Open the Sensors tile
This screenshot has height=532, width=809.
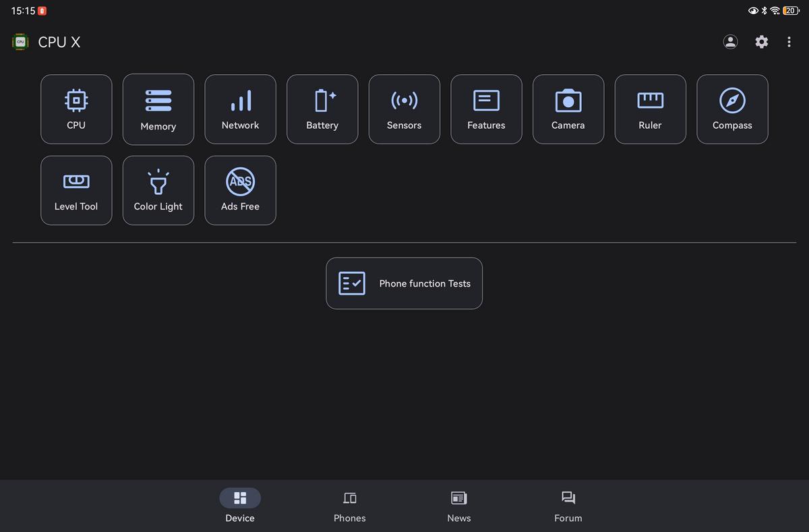coord(404,109)
